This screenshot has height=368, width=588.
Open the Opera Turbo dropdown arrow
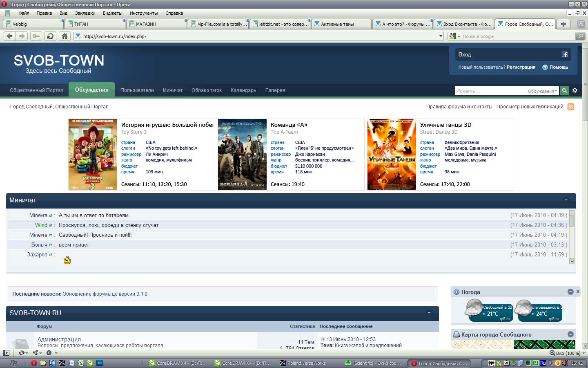coord(56,353)
